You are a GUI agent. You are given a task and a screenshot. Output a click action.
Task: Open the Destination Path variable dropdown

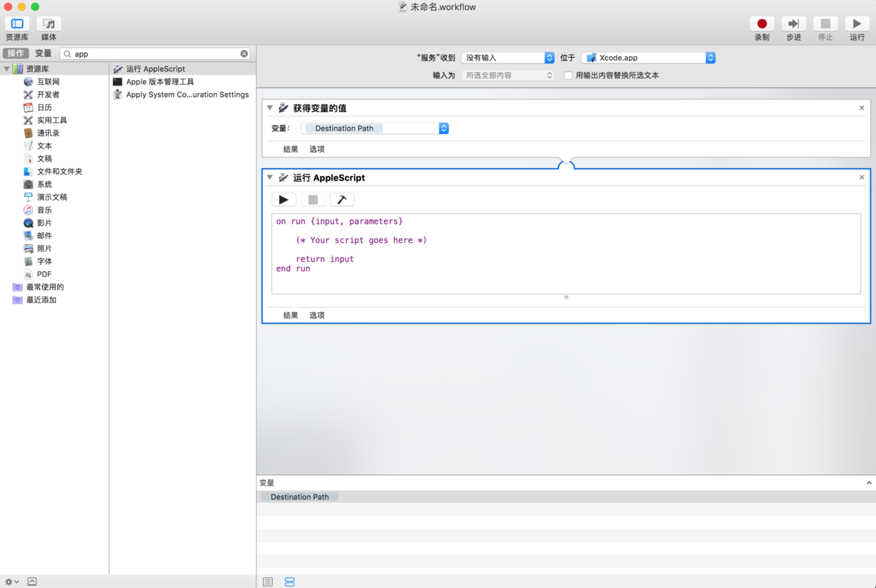[x=375, y=128]
